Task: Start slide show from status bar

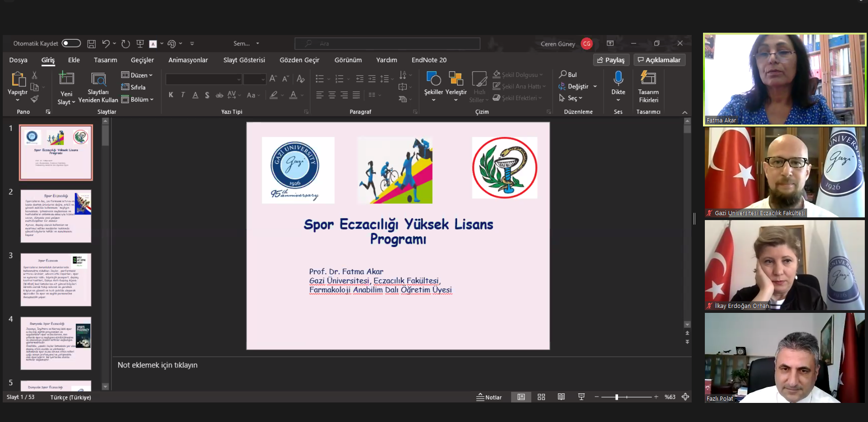Action: 581,397
